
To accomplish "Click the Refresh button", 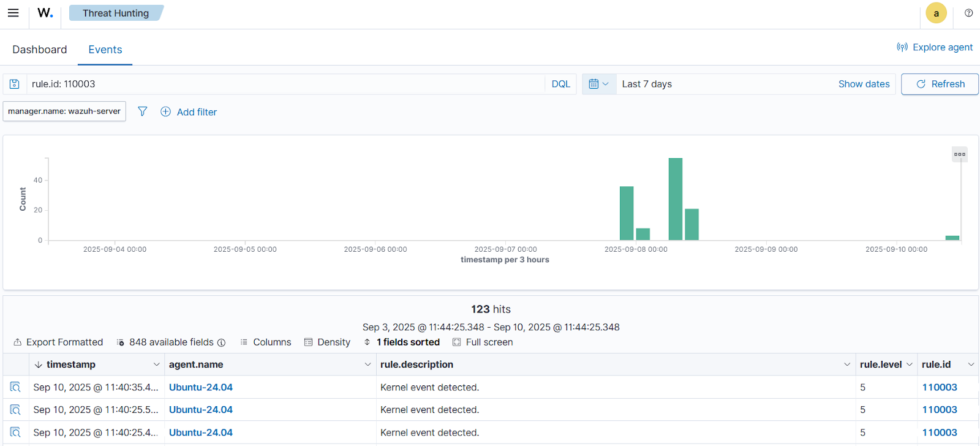I will pyautogui.click(x=940, y=84).
